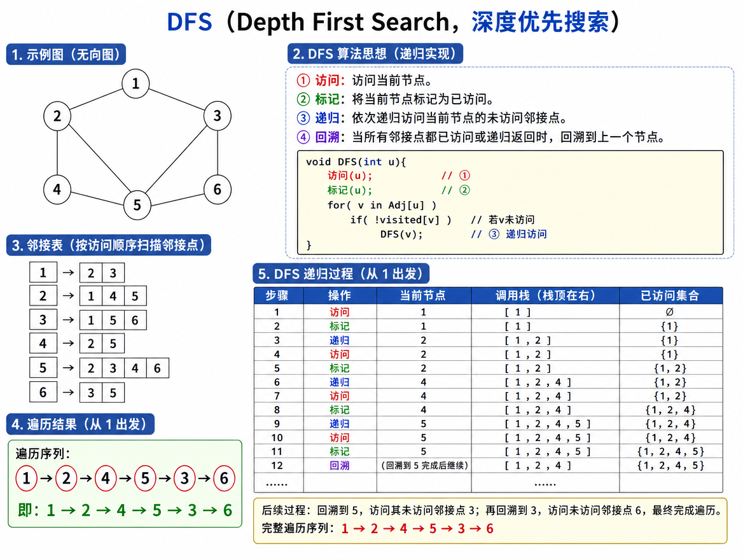This screenshot has width=743, height=560.
Task: Click the "if( !visited[v] )" code line
Action: 401,220
